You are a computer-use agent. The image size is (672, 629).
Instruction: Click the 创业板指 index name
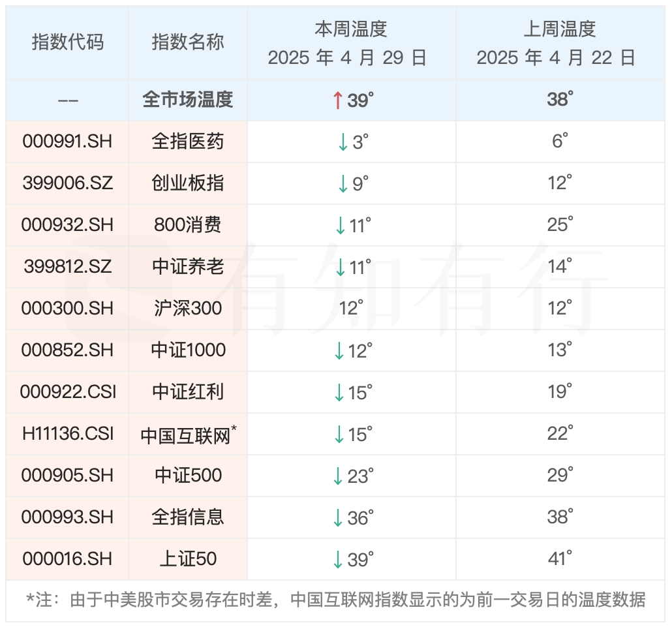tap(188, 183)
